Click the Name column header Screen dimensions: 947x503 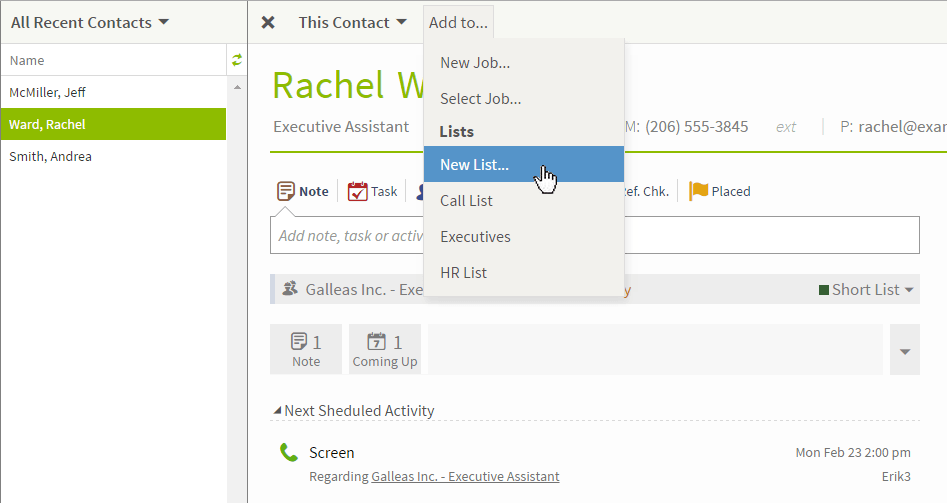(x=114, y=60)
